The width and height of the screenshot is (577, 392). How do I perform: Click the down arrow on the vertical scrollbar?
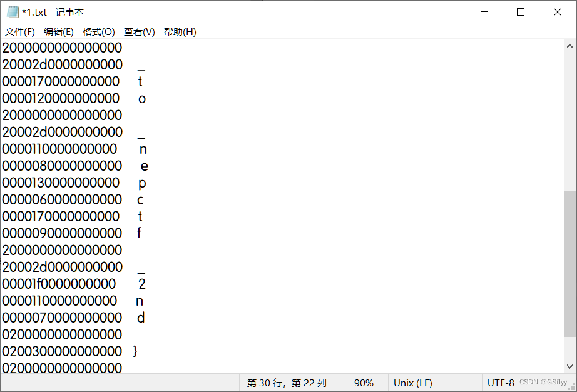[570, 365]
